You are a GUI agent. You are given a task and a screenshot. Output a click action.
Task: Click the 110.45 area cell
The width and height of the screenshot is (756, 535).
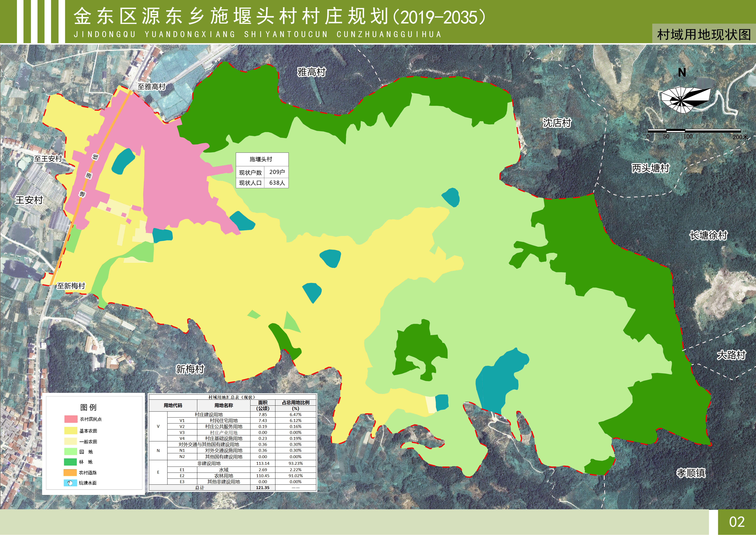point(263,476)
